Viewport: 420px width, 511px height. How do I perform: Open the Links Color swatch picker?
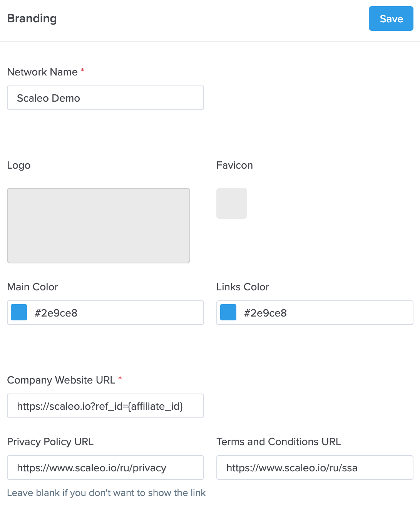pos(228,312)
